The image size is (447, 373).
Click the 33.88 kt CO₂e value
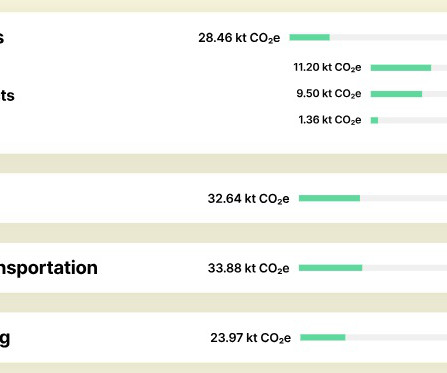tap(248, 268)
